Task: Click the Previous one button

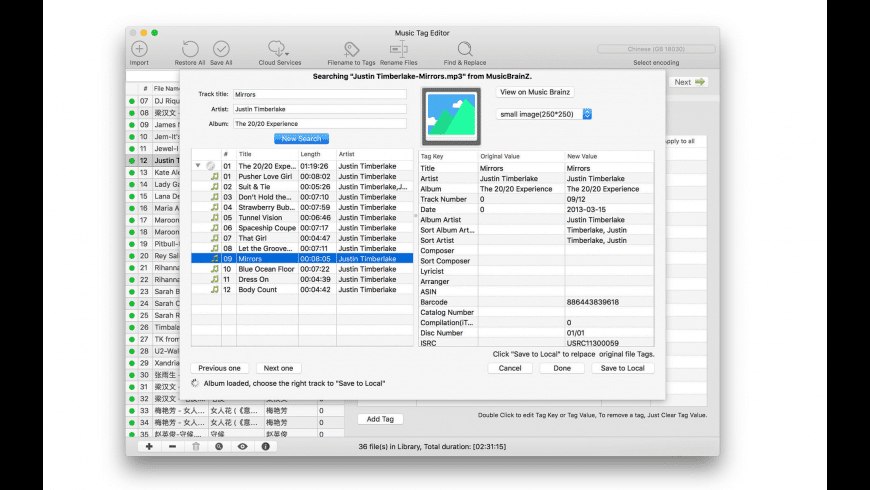Action: (x=219, y=368)
